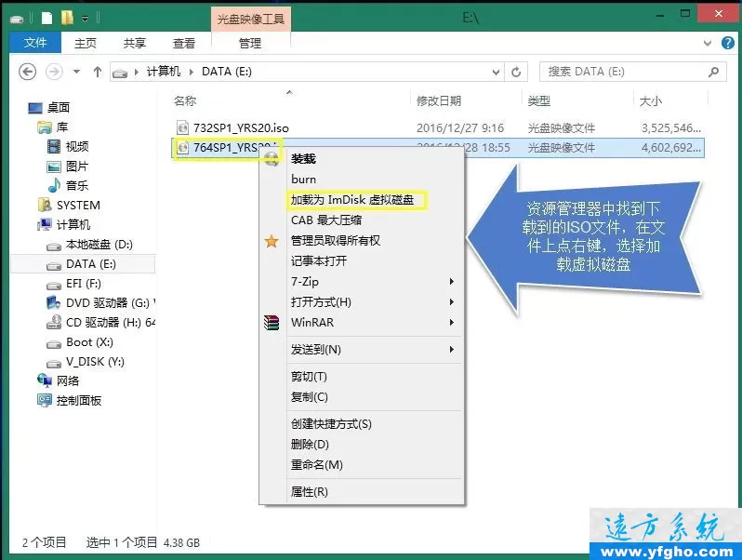Choose 删除(D) from the context menu
Image resolution: width=742 pixels, height=560 pixels.
click(x=310, y=445)
